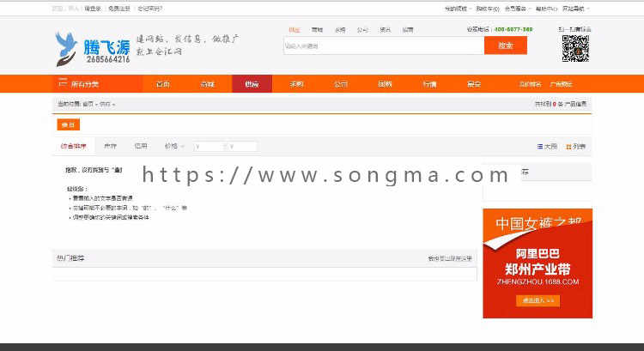Expand 我的商机 dropdown in top bar
Image resolution: width=644 pixels, height=351 pixels.
pyautogui.click(x=458, y=9)
